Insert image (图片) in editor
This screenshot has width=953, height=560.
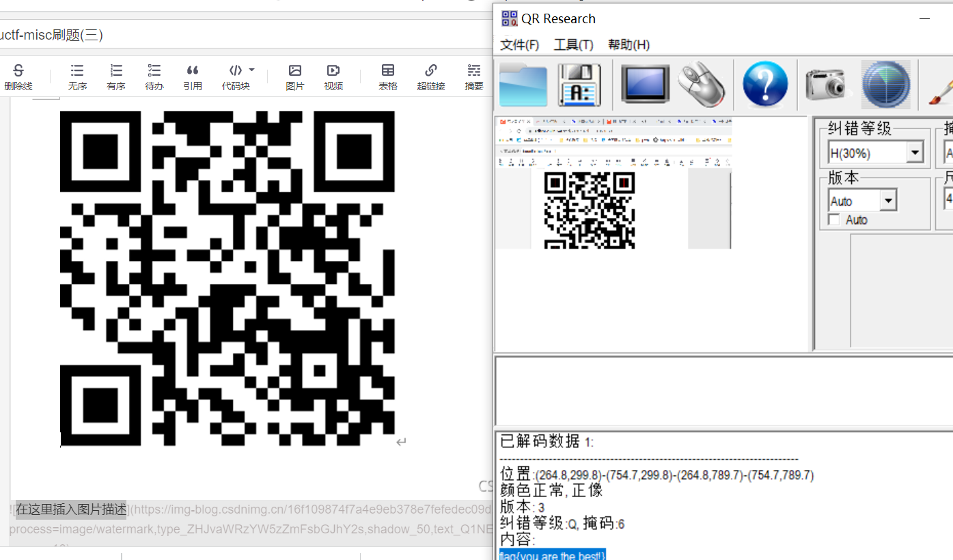pyautogui.click(x=295, y=76)
